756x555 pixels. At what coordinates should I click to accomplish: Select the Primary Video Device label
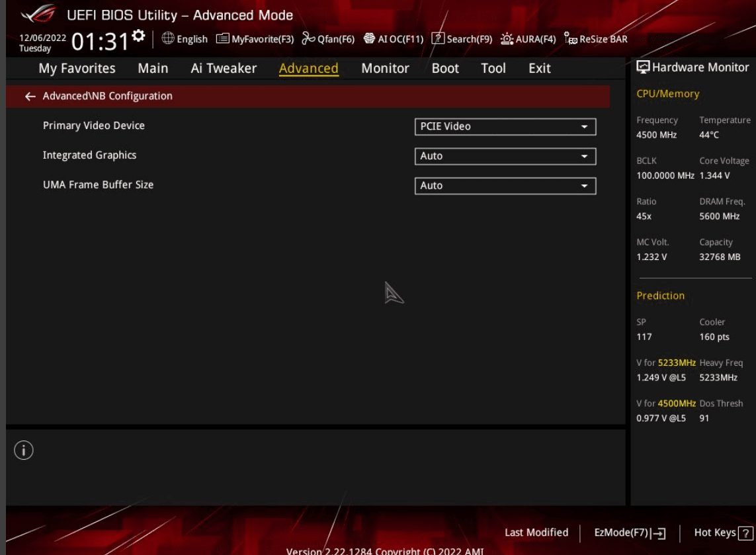(x=93, y=126)
